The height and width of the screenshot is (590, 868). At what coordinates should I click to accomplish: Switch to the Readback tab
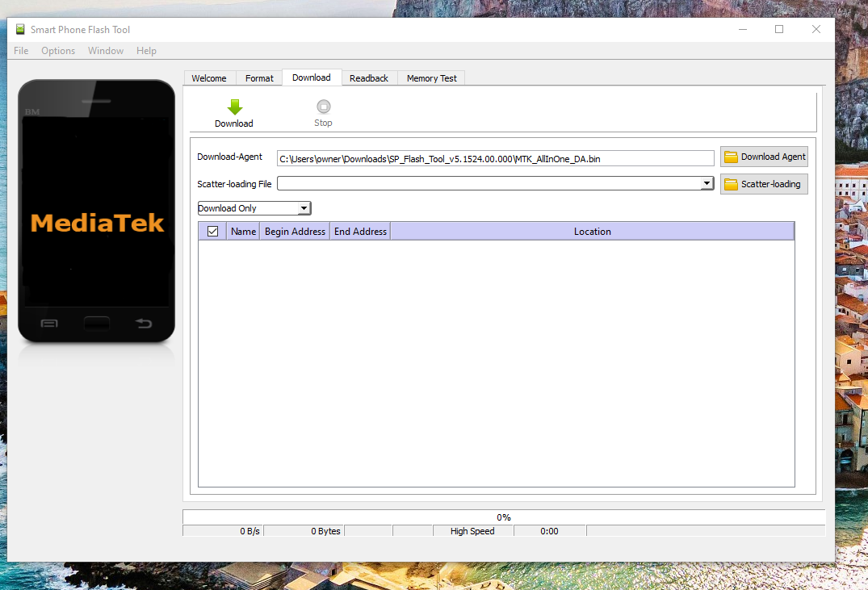click(369, 78)
